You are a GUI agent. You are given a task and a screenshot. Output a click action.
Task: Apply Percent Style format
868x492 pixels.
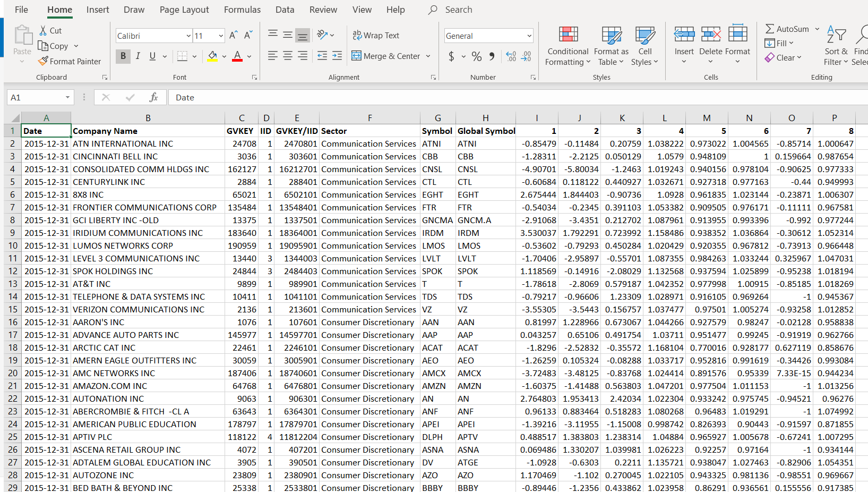coord(477,56)
